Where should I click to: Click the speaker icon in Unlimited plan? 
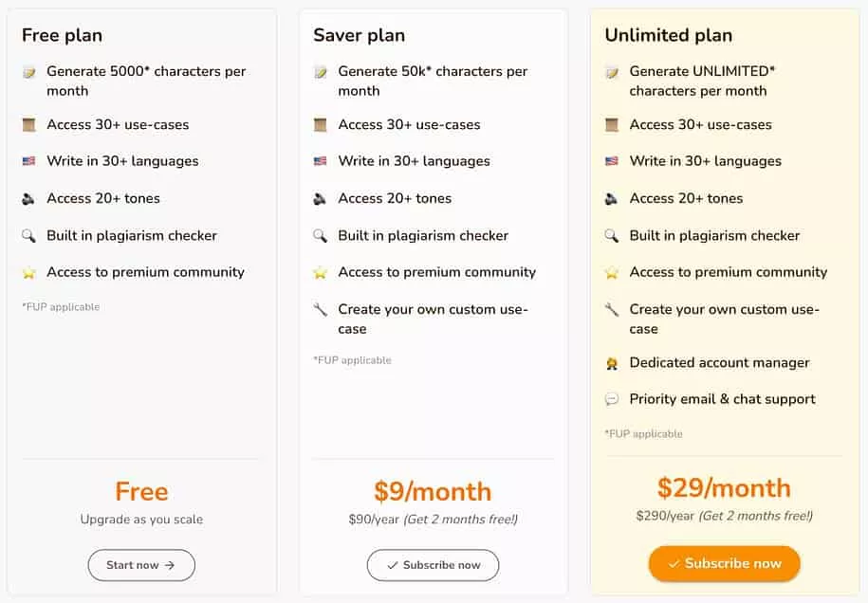[x=612, y=199]
